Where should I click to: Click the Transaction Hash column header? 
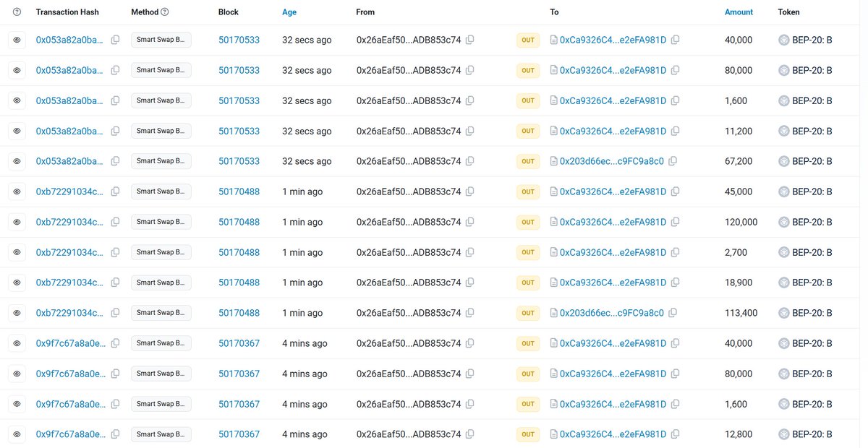(x=67, y=12)
